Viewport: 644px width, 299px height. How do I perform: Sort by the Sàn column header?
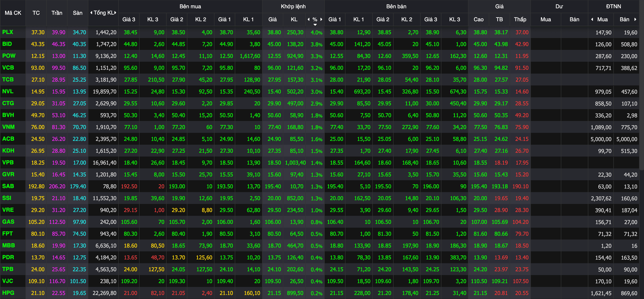pos(78,13)
